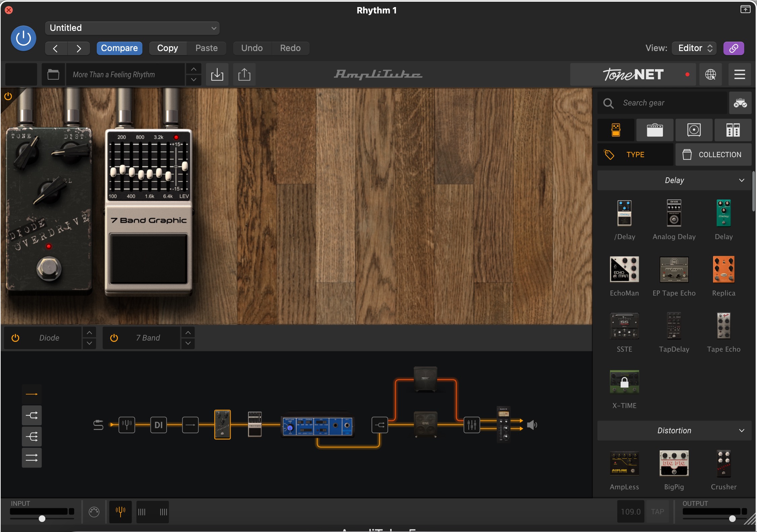The height and width of the screenshot is (532, 757).
Task: Open the hamburger main menu
Action: (x=740, y=75)
